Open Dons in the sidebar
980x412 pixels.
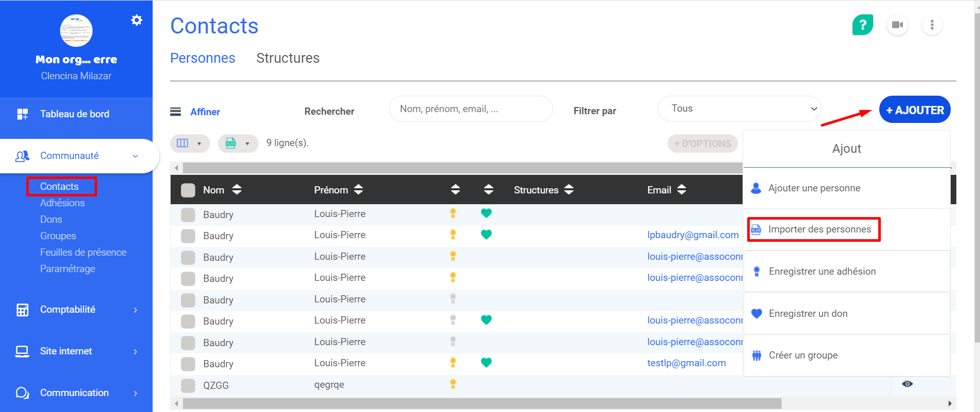[51, 219]
